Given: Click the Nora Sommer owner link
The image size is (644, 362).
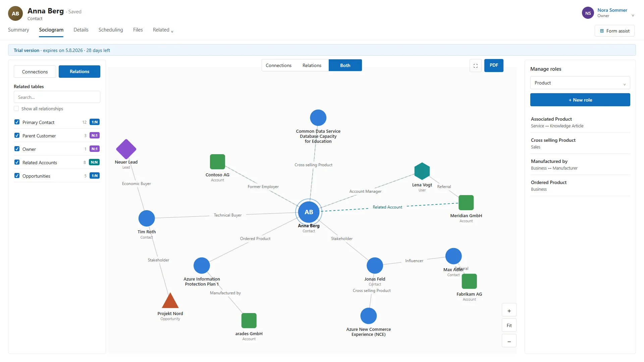Looking at the screenshot, I should [612, 10].
